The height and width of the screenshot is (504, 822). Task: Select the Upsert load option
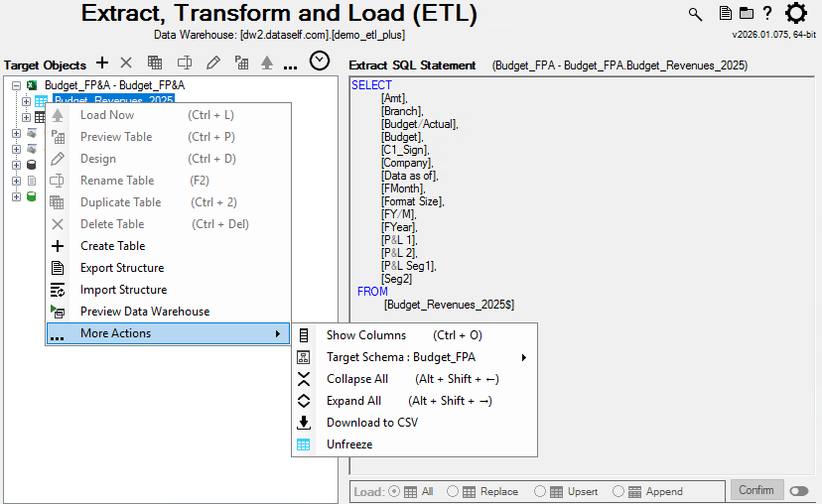[540, 491]
